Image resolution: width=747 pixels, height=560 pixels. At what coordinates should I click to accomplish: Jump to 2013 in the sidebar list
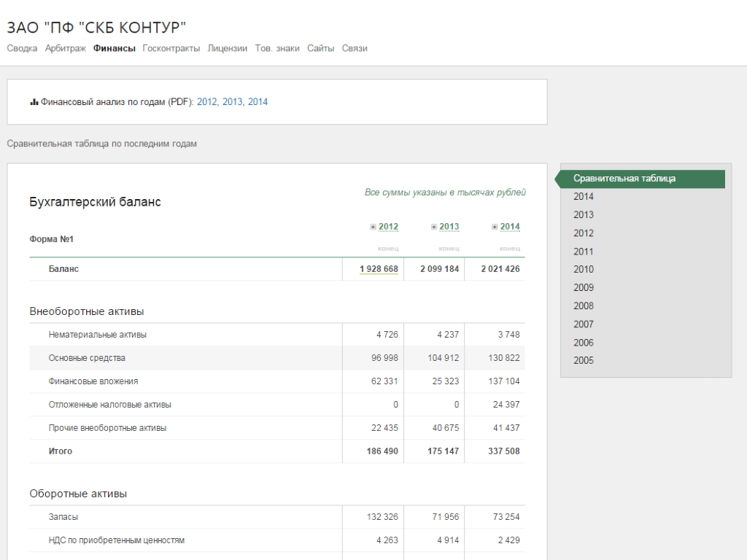pyautogui.click(x=584, y=215)
